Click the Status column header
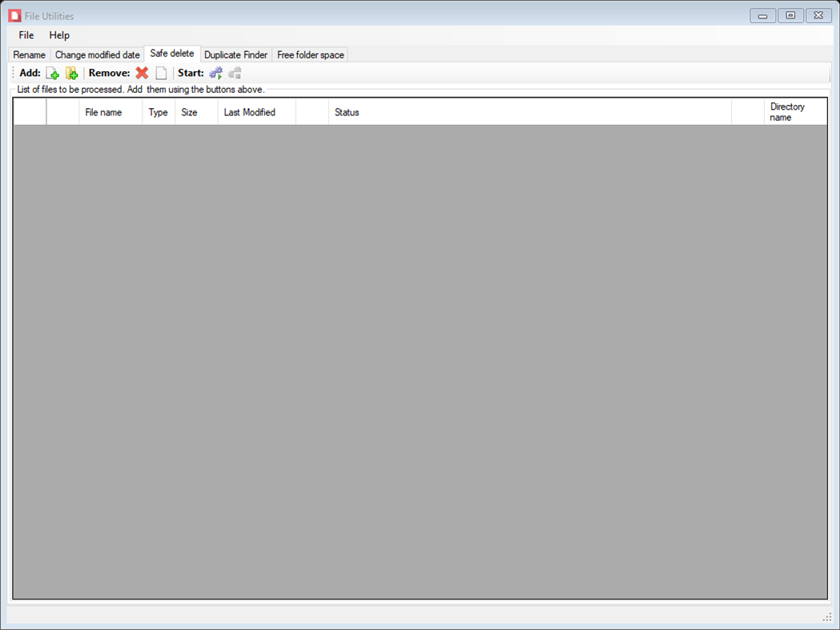Screen dimensions: 840x630 [346, 112]
